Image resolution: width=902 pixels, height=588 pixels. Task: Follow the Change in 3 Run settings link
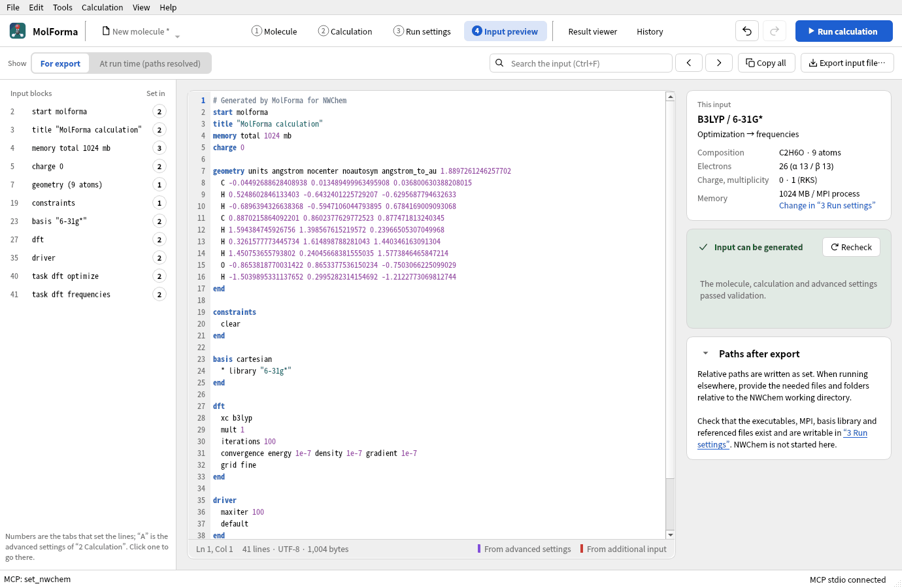[x=827, y=205]
